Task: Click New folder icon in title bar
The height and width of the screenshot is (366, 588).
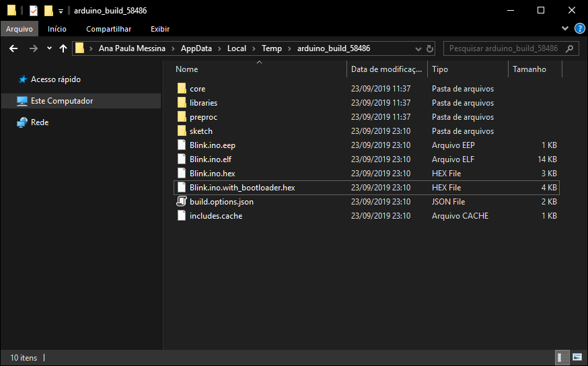Action: pos(48,11)
